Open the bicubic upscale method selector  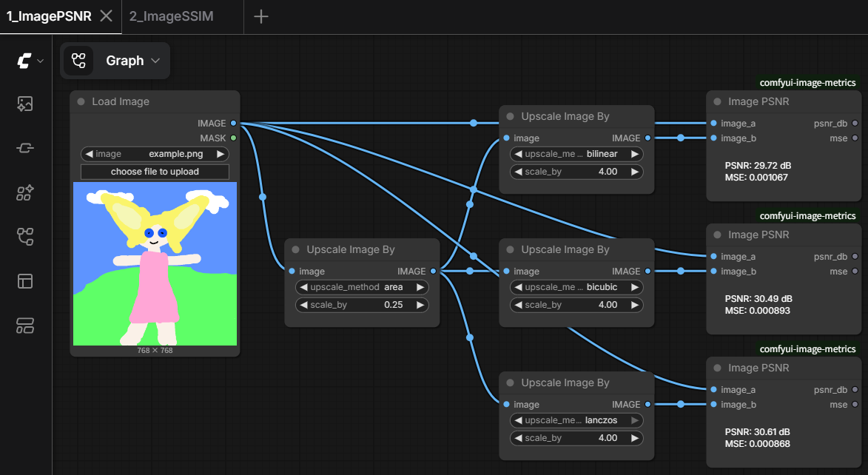coord(576,287)
